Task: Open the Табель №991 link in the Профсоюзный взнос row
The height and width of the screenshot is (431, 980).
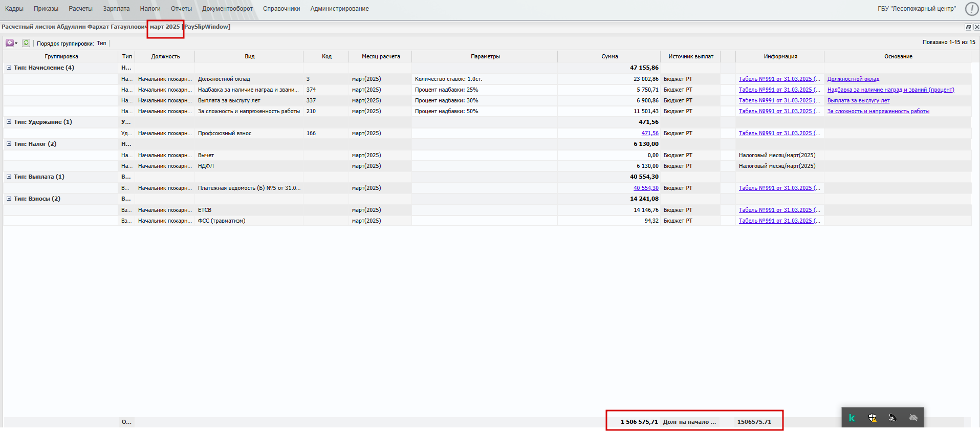Action: tap(779, 133)
